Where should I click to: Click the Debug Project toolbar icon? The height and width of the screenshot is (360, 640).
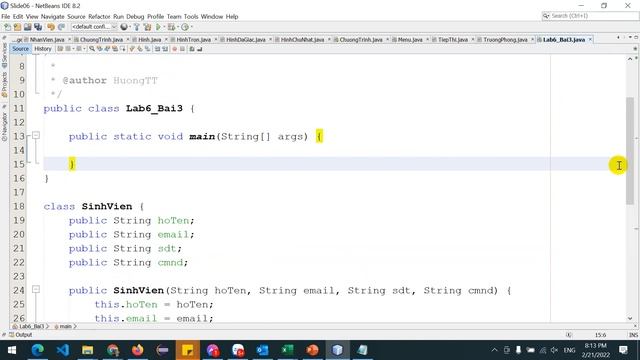coord(171,27)
